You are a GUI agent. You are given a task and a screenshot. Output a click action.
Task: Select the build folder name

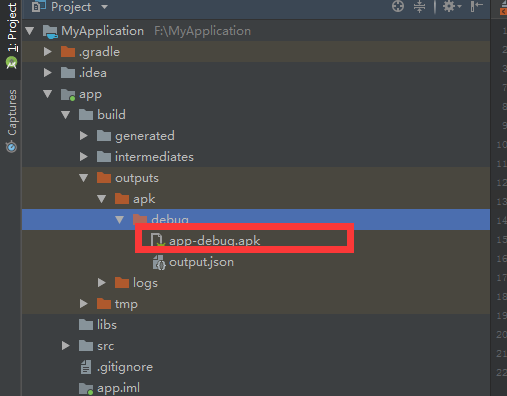(x=111, y=115)
